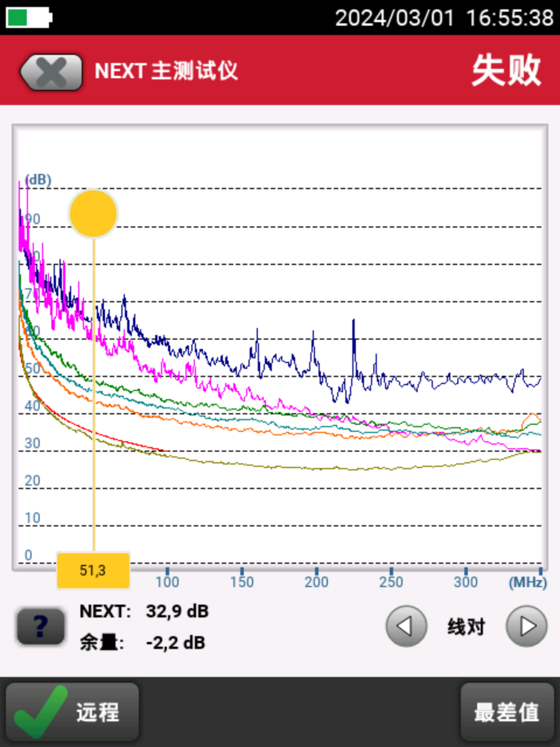Viewport: 560px width, 747px height.
Task: Move cursor to 100 MHz tick
Action: [167, 571]
